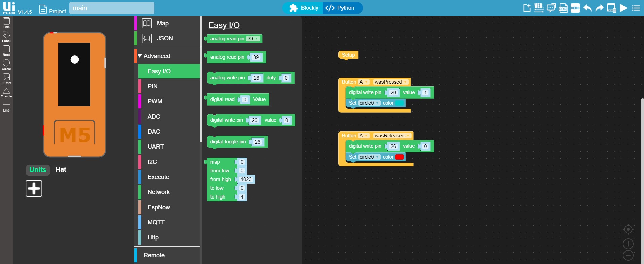Select the Line shape tool
The height and width of the screenshot is (264, 644).
pyautogui.click(x=6, y=107)
